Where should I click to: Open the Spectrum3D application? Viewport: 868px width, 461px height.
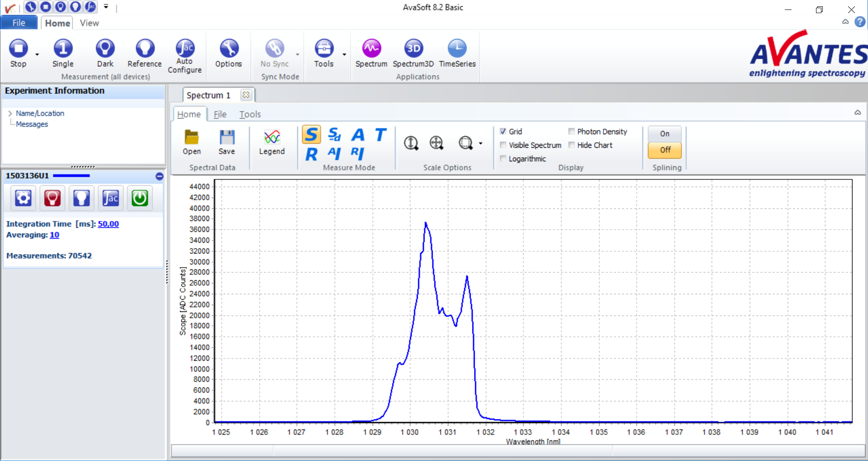click(413, 49)
